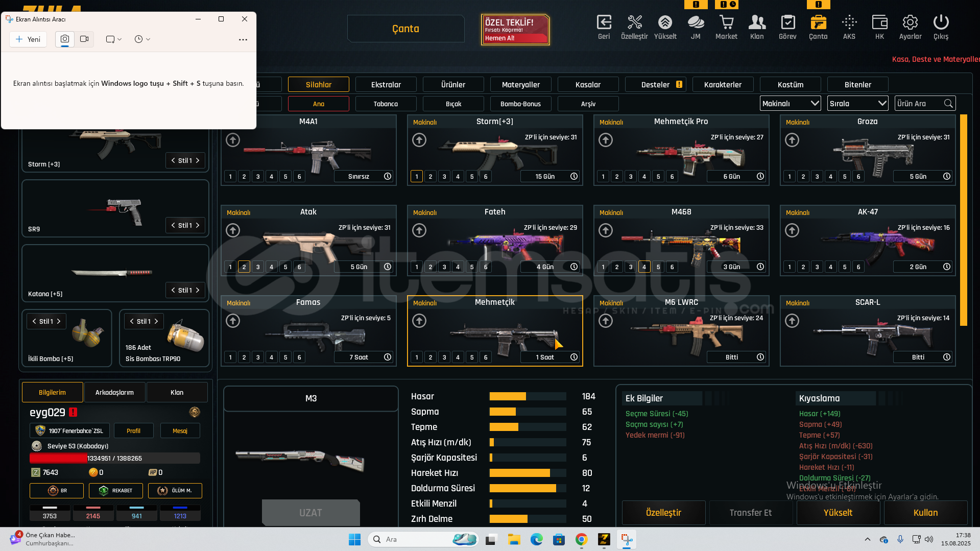Screen dimensions: 980x551
Task: Click upgrade arrow icon on SCAR-L card
Action: [x=792, y=321]
